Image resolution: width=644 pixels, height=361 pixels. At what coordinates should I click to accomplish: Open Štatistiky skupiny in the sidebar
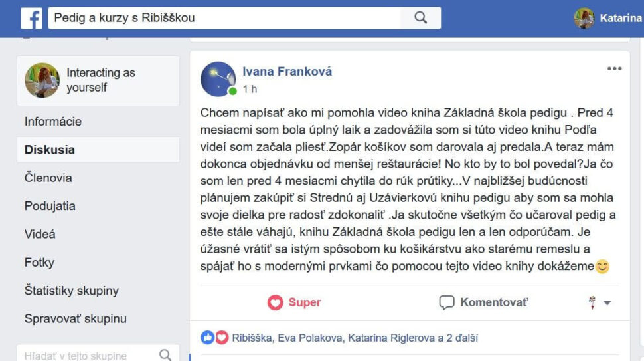click(72, 291)
